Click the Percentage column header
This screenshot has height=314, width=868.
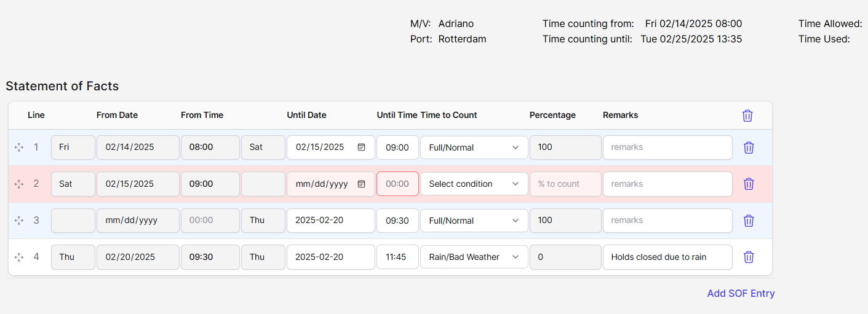click(552, 115)
